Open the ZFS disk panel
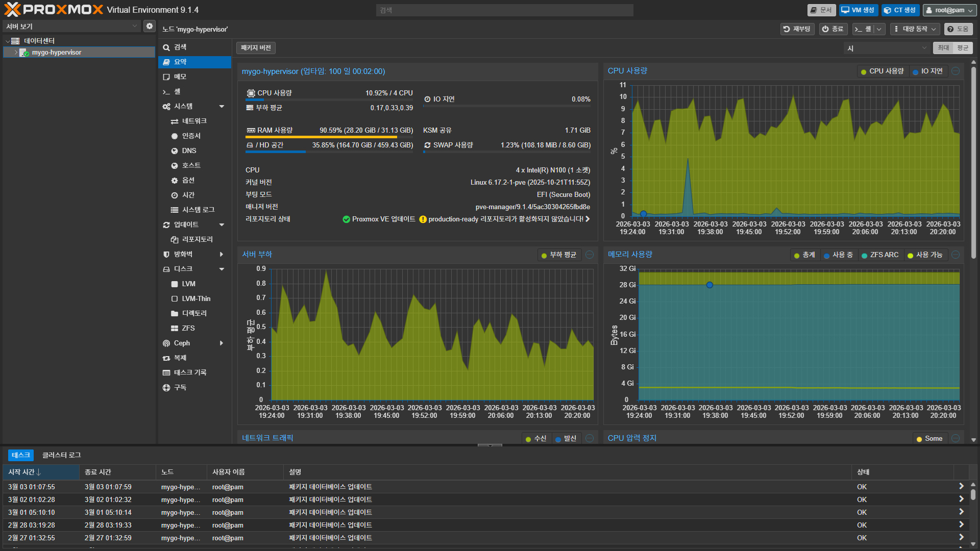 pyautogui.click(x=188, y=328)
